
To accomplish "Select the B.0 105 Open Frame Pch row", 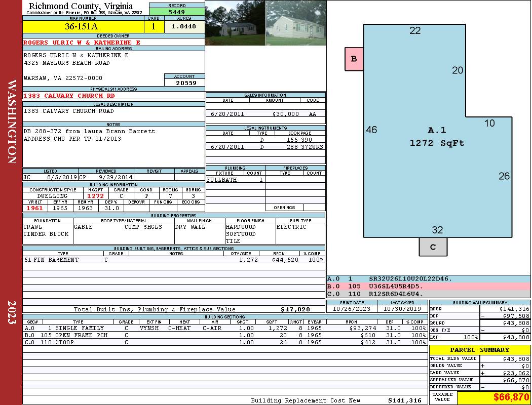I will point(224,335).
